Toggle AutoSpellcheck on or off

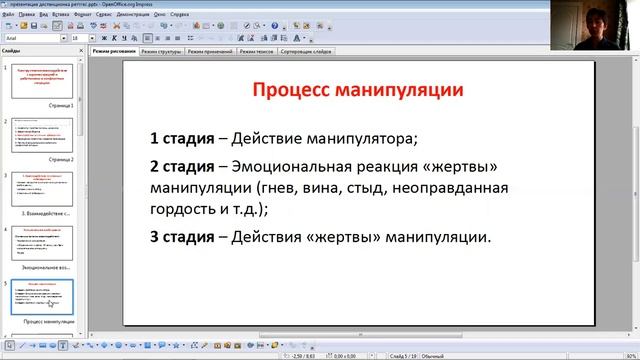point(104,26)
